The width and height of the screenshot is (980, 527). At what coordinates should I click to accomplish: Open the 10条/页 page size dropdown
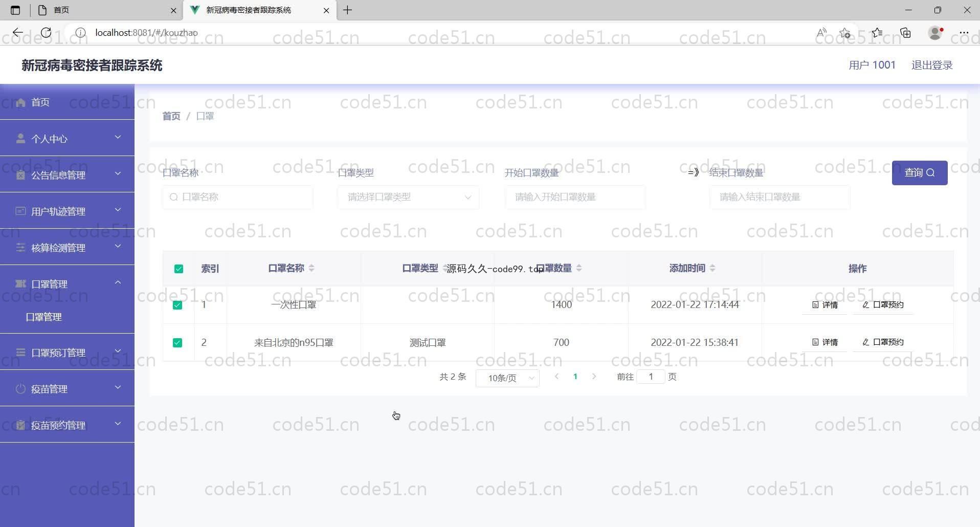coord(507,378)
